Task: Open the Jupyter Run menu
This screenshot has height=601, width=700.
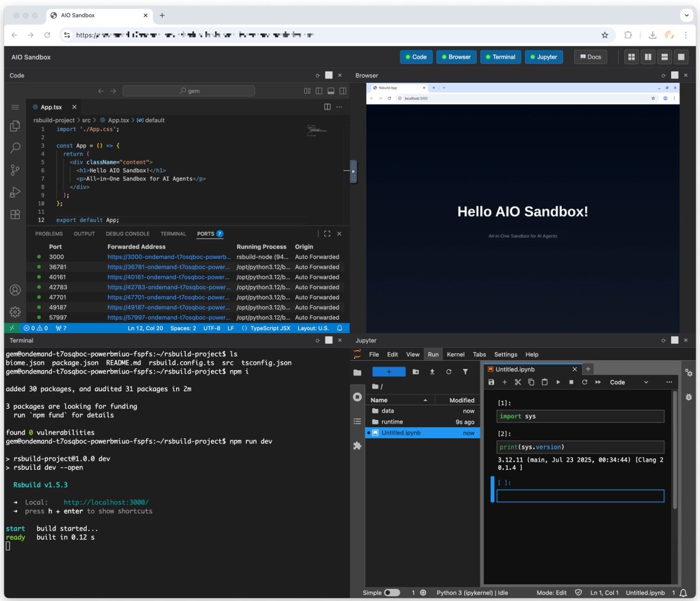Action: click(433, 354)
